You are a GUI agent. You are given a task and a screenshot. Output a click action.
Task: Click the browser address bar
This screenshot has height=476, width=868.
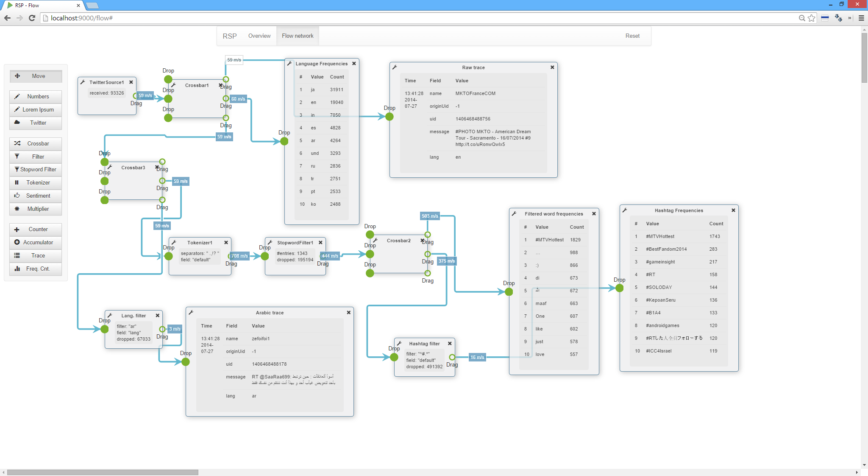(381, 18)
